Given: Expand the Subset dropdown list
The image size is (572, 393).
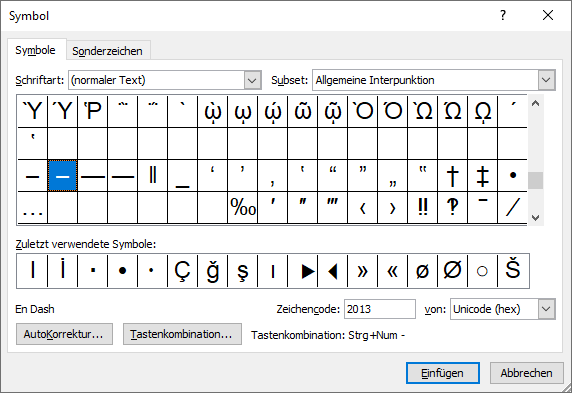Looking at the screenshot, I should click(546, 80).
